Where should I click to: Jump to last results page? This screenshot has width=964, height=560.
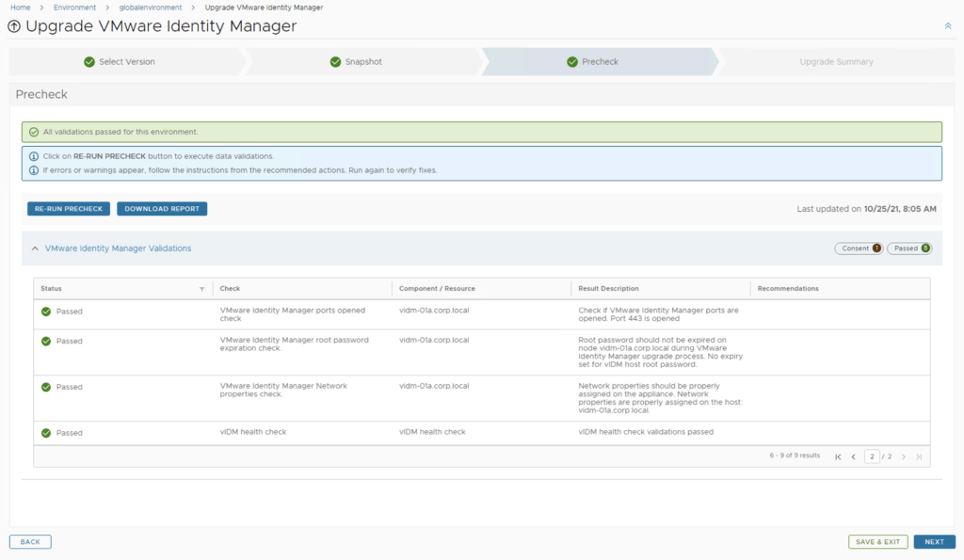[919, 456]
